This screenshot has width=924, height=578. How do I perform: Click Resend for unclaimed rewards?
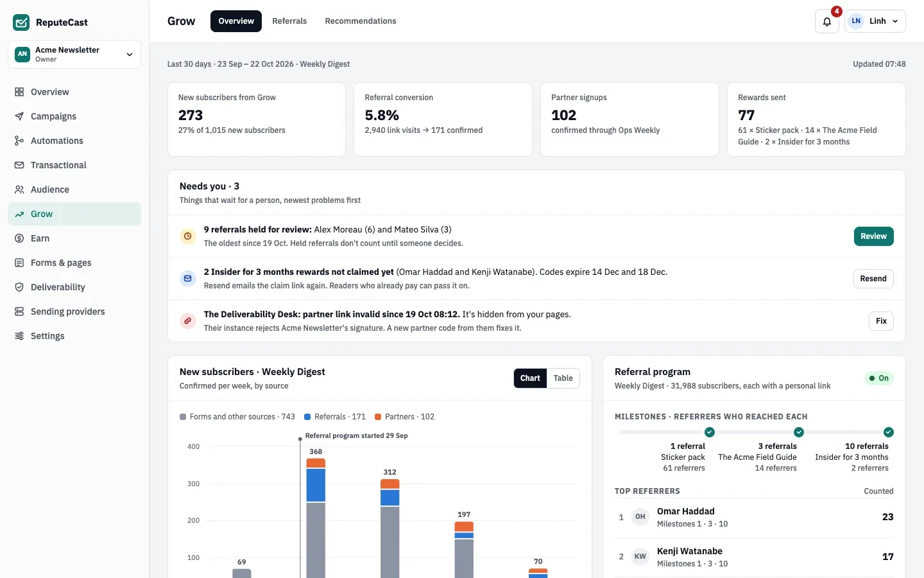(x=873, y=279)
